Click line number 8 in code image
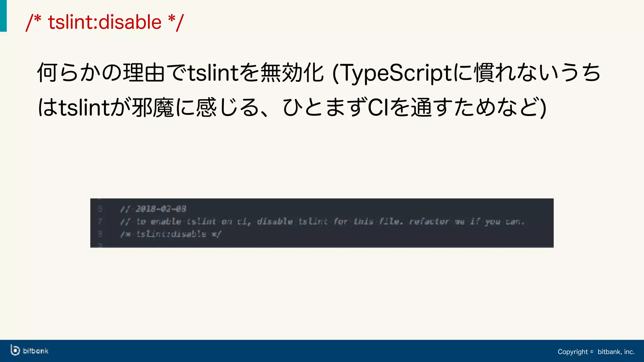The width and height of the screenshot is (644, 362). click(x=100, y=234)
